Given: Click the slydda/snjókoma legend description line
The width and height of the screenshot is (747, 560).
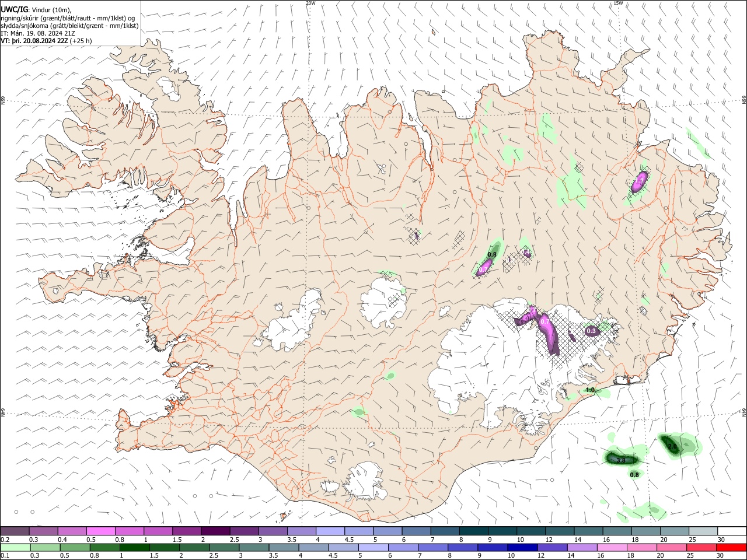Looking at the screenshot, I should pyautogui.click(x=69, y=26).
